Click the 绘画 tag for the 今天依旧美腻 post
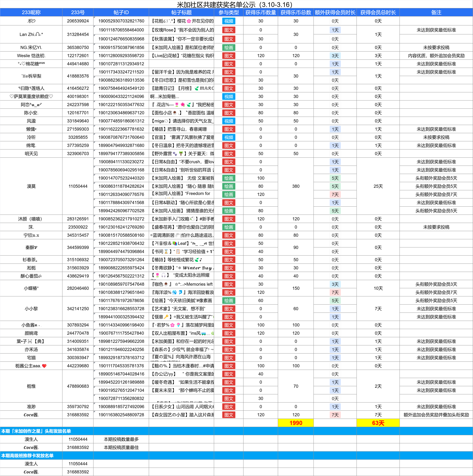 [x=229, y=301]
